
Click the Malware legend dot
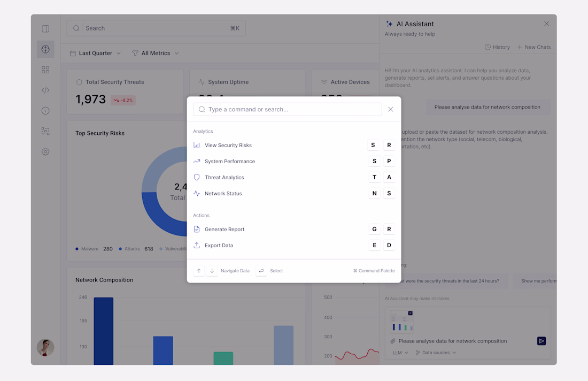(77, 249)
